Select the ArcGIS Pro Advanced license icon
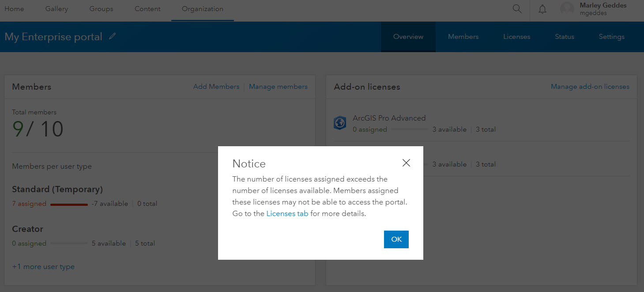The height and width of the screenshot is (292, 644). 340,123
